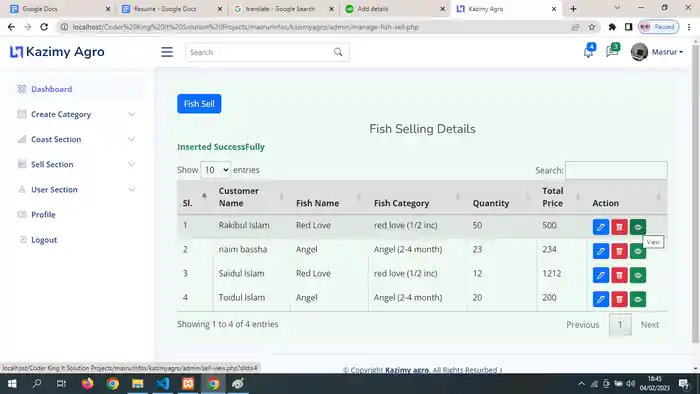700x394 pixels.
Task: View details of naim bassha sale
Action: (x=638, y=251)
